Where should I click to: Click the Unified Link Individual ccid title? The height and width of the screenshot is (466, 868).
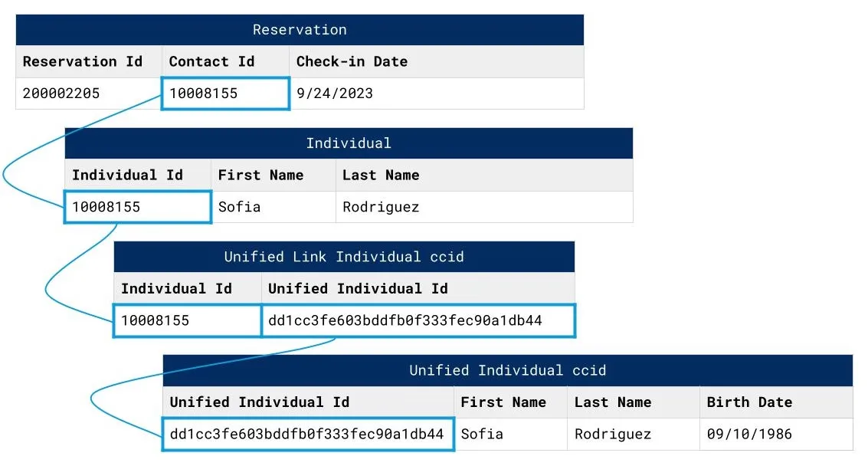[344, 257]
